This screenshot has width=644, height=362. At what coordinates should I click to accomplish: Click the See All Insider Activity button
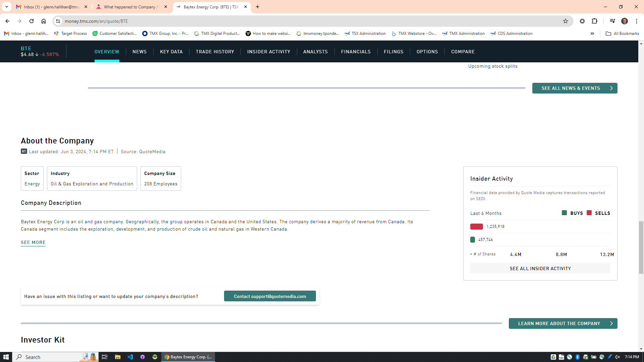pos(540,268)
